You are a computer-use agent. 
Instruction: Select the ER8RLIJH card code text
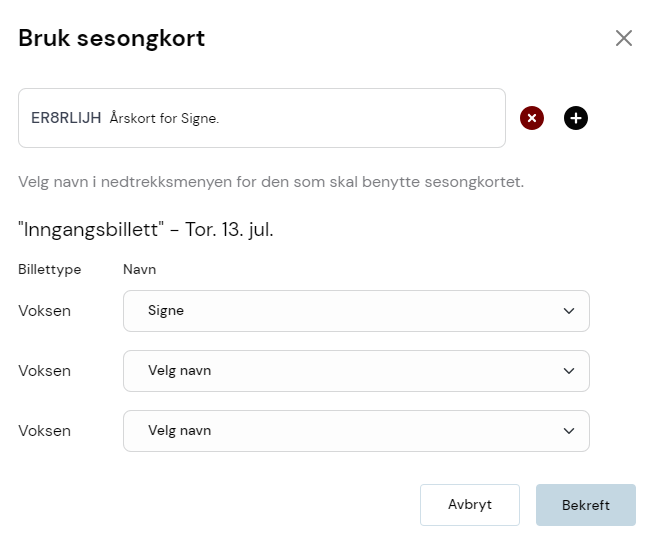coord(66,118)
